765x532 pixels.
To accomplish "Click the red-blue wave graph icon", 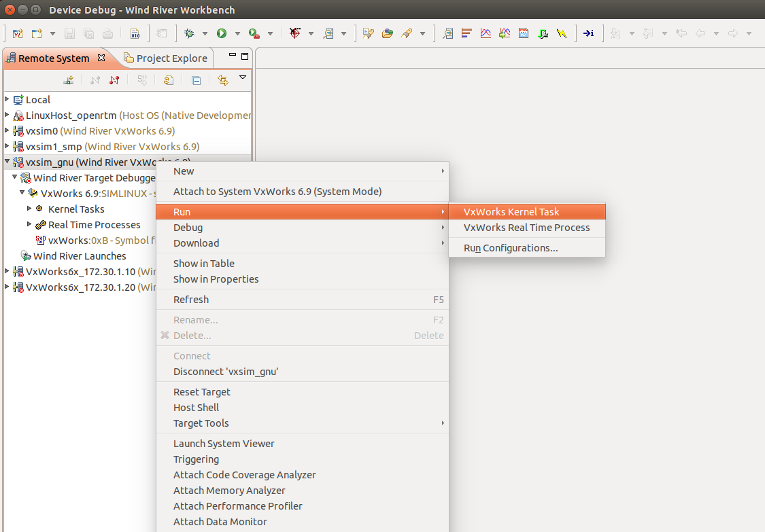I will [x=486, y=33].
